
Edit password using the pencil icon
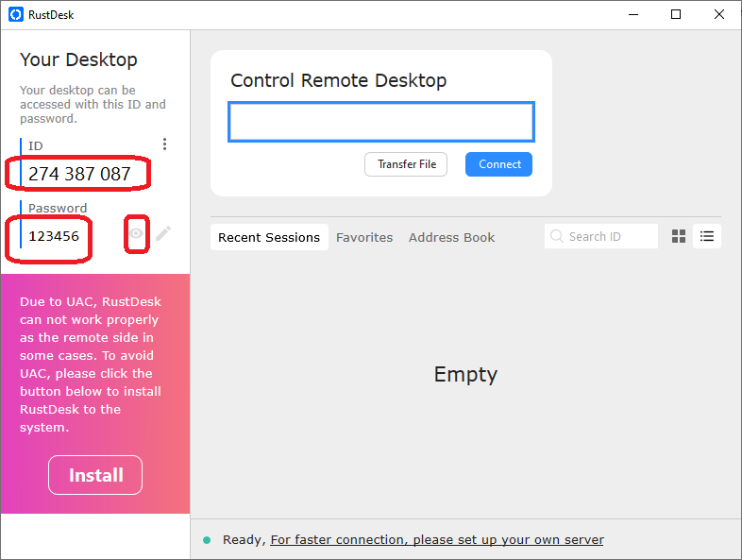[x=163, y=233]
